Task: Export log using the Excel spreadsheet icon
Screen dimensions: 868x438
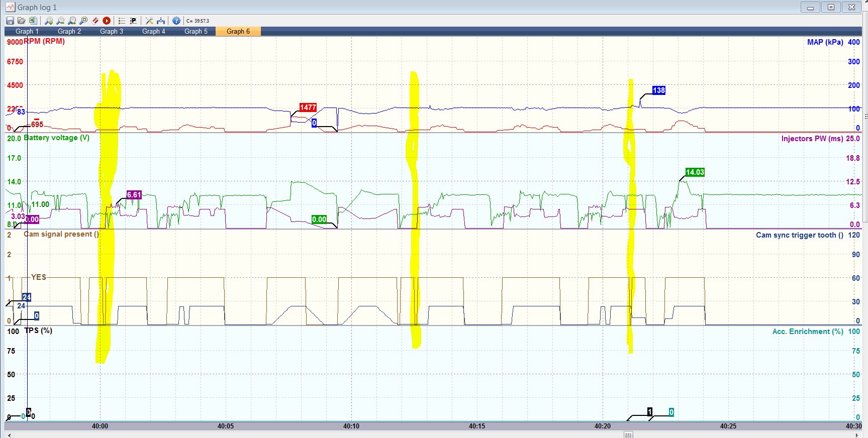Action: [x=33, y=21]
